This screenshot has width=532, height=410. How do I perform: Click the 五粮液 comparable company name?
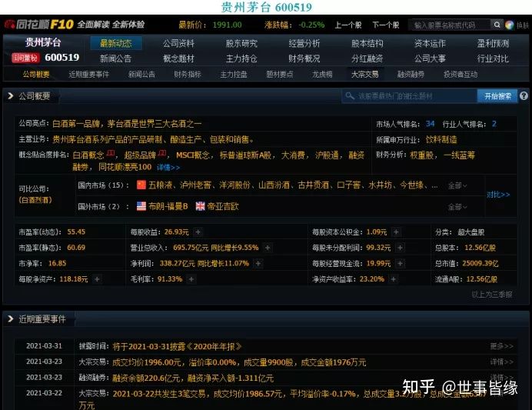pyautogui.click(x=161, y=185)
